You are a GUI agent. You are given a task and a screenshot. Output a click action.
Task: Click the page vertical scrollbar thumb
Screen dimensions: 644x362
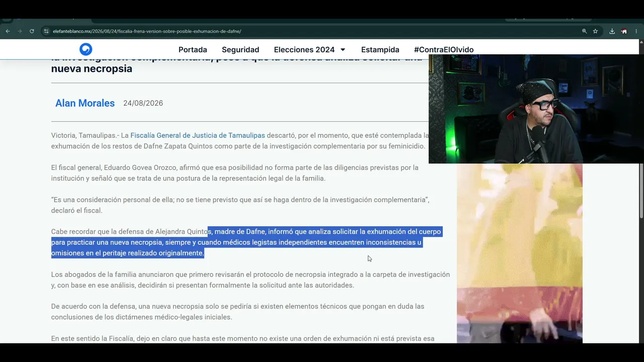pos(641,191)
